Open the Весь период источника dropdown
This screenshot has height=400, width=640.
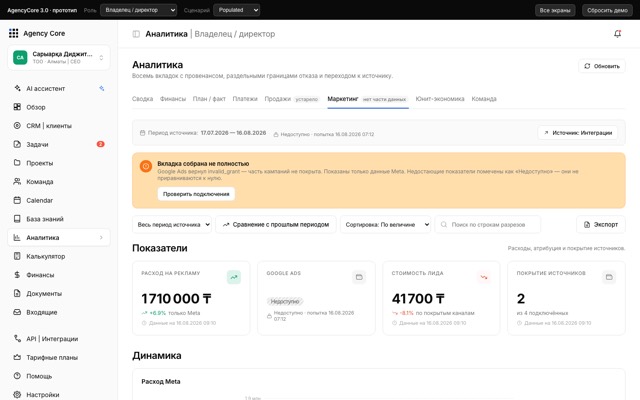172,224
